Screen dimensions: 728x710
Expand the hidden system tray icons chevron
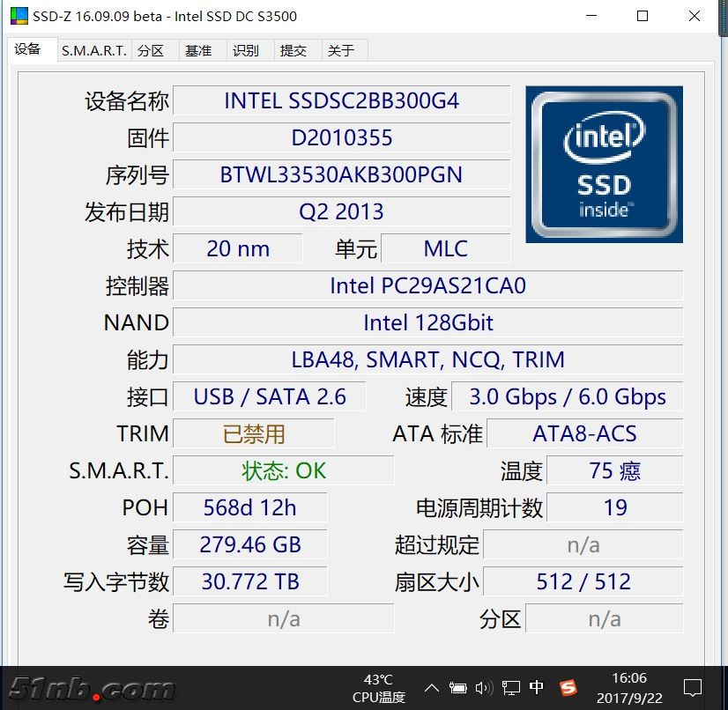[432, 688]
